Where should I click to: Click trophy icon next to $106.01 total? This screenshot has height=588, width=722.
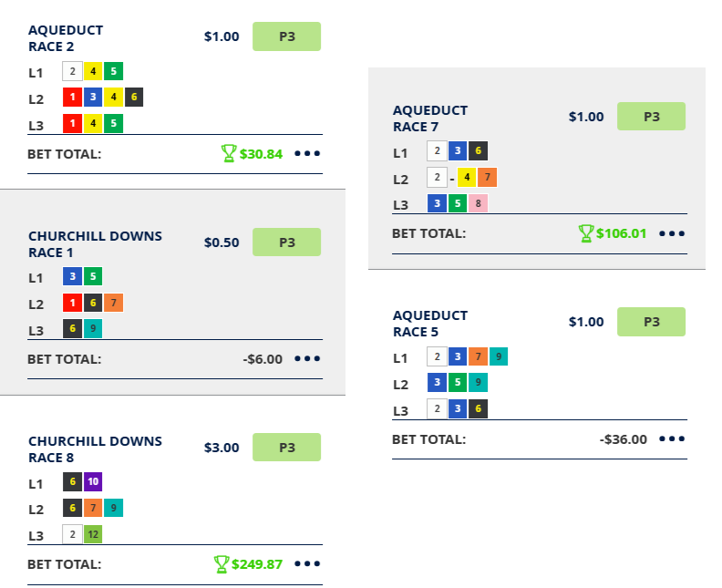(586, 233)
